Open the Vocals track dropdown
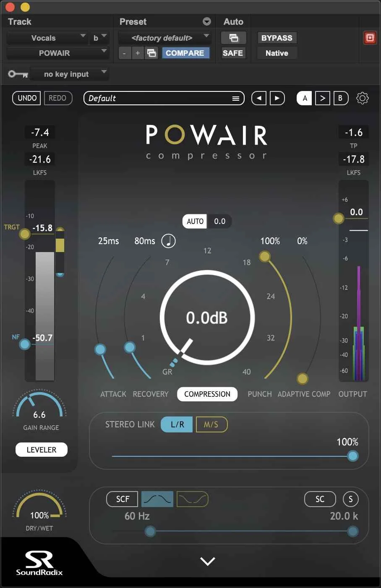This screenshot has width=381, height=588. click(x=47, y=38)
